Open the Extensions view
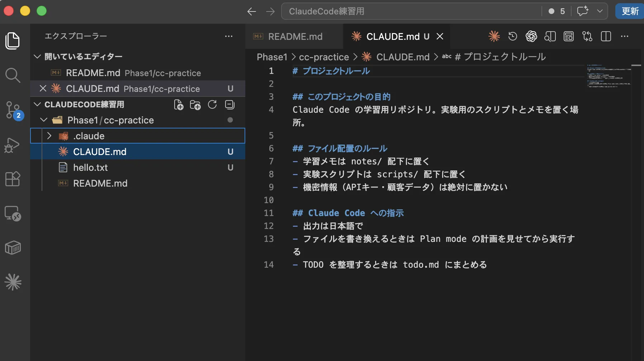 13,179
